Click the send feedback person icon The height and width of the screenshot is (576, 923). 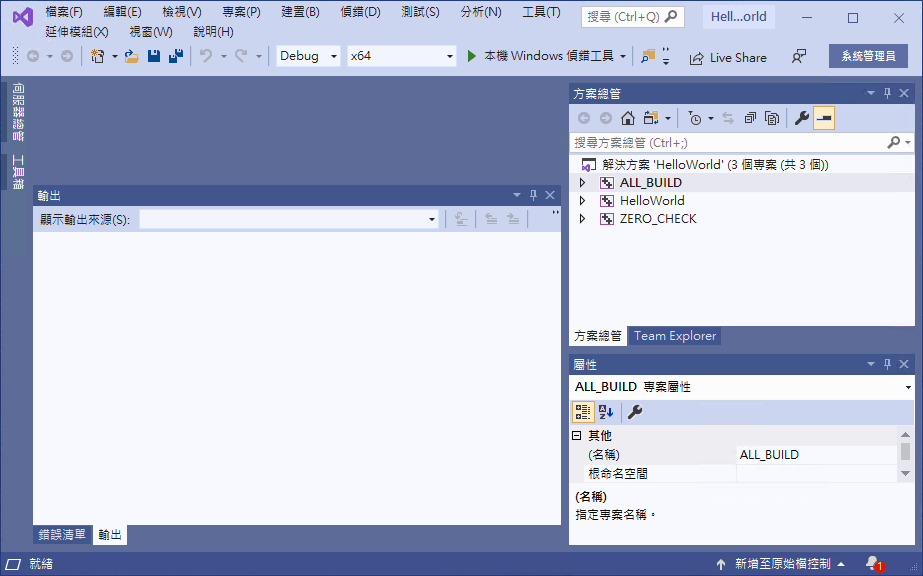(x=799, y=56)
